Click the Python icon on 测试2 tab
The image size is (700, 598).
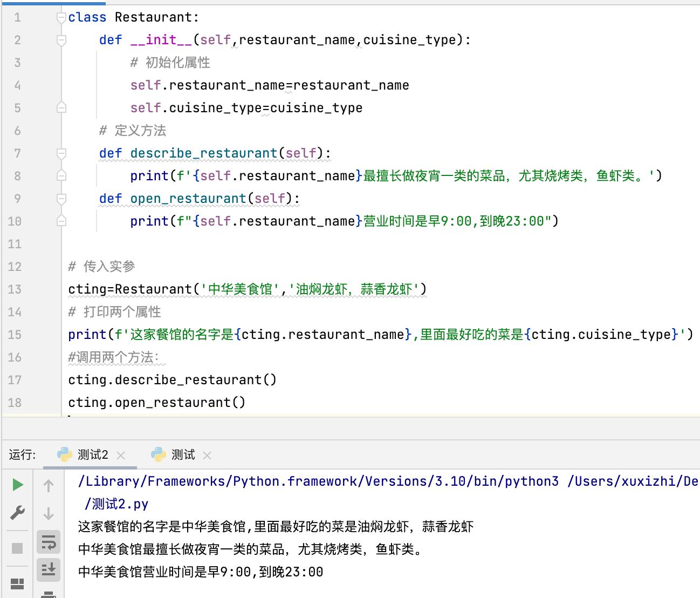pyautogui.click(x=64, y=455)
